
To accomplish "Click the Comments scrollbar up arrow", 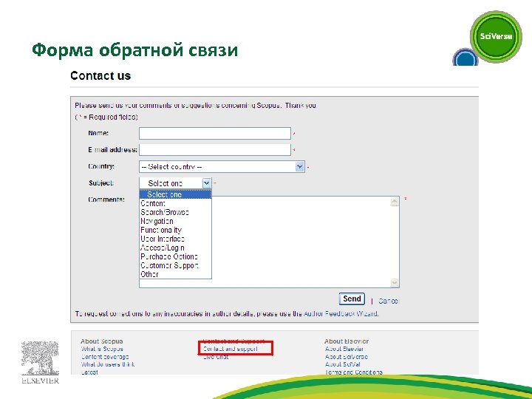I will pos(395,202).
